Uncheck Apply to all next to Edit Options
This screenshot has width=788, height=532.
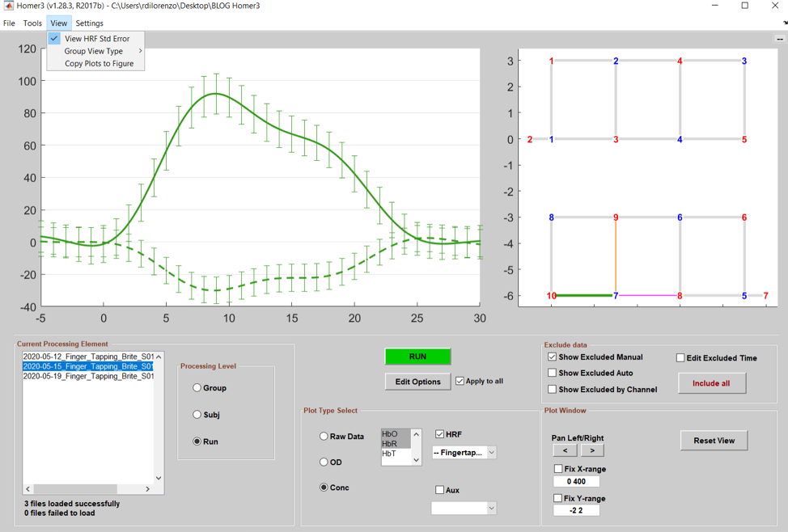click(461, 381)
